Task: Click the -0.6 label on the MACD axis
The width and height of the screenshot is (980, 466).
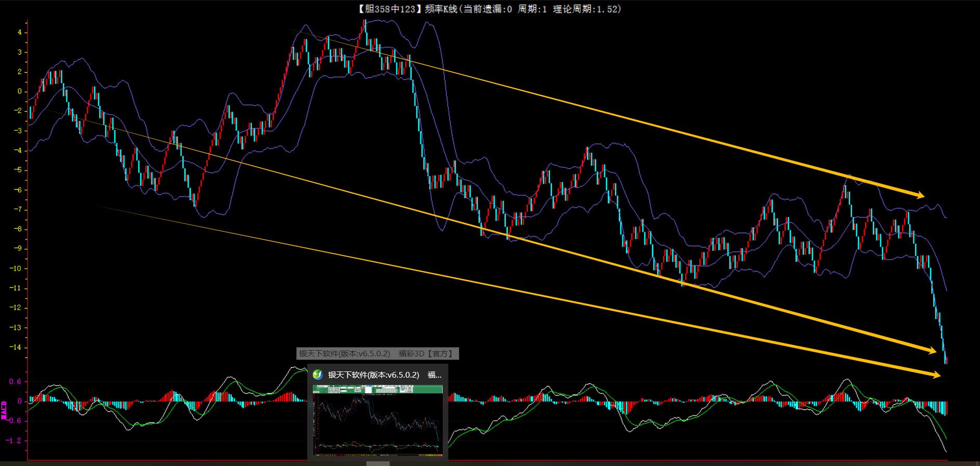Action: click(14, 421)
